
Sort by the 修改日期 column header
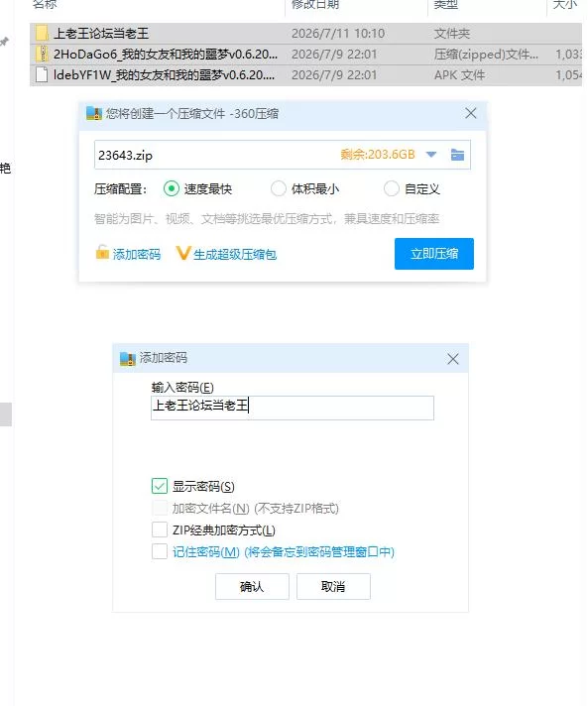coord(315,5)
